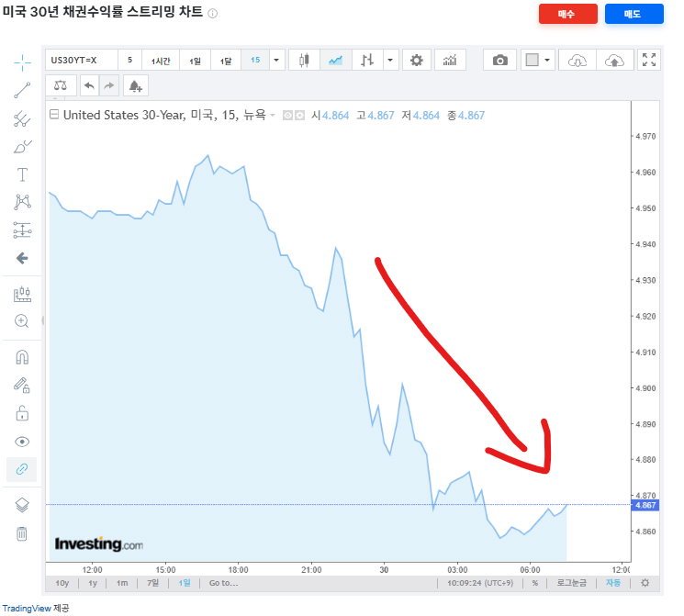684x616 pixels.
Task: Click the add alert bell icon
Action: pos(136,86)
